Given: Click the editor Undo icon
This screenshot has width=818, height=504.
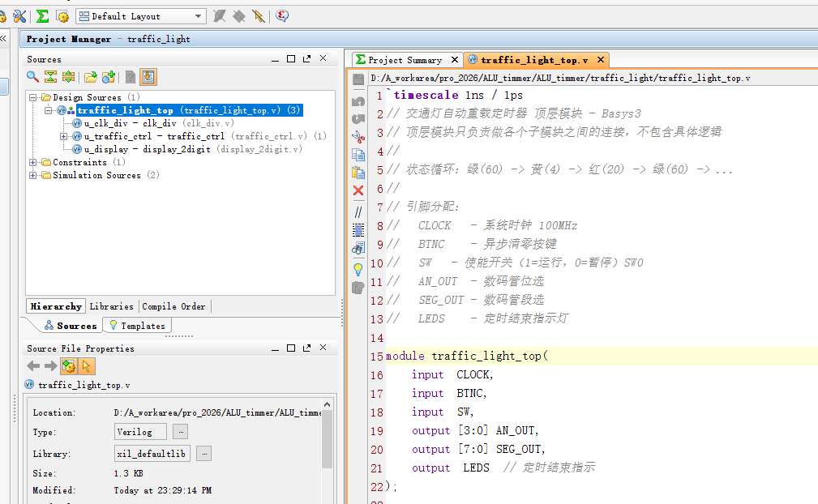Looking at the screenshot, I should pos(358,101).
